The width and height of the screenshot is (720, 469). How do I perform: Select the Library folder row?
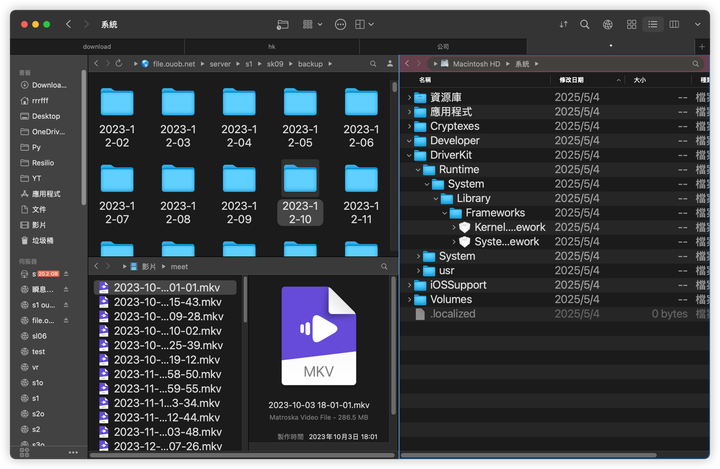coord(555,198)
